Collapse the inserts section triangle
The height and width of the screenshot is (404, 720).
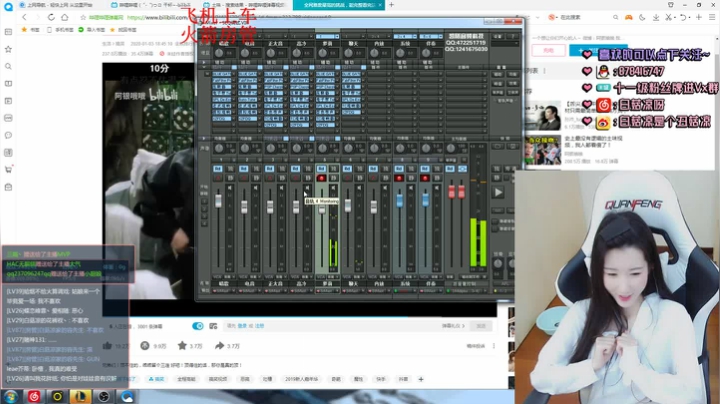coord(204,67)
